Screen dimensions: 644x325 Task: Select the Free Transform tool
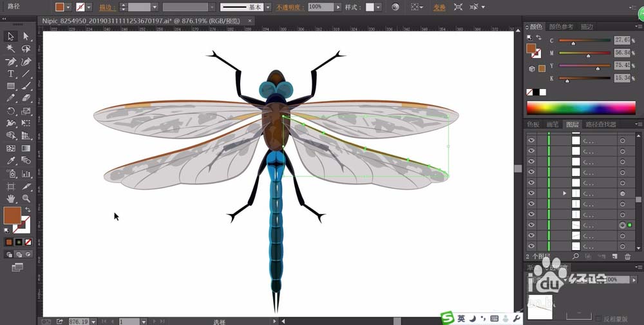(26, 123)
